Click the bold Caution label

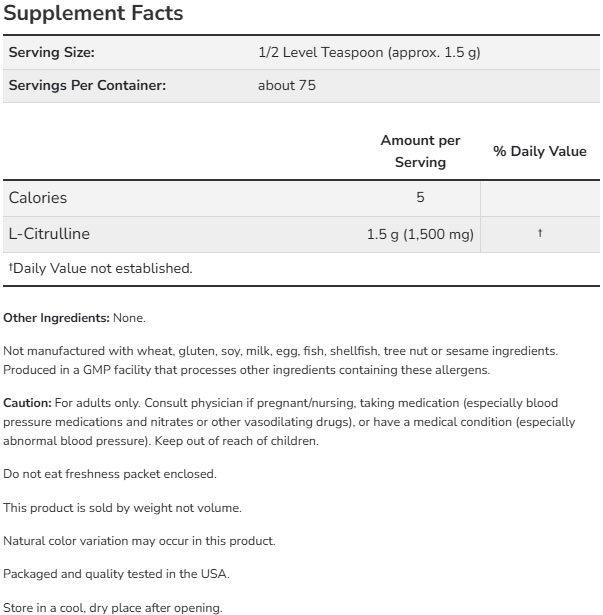point(27,402)
